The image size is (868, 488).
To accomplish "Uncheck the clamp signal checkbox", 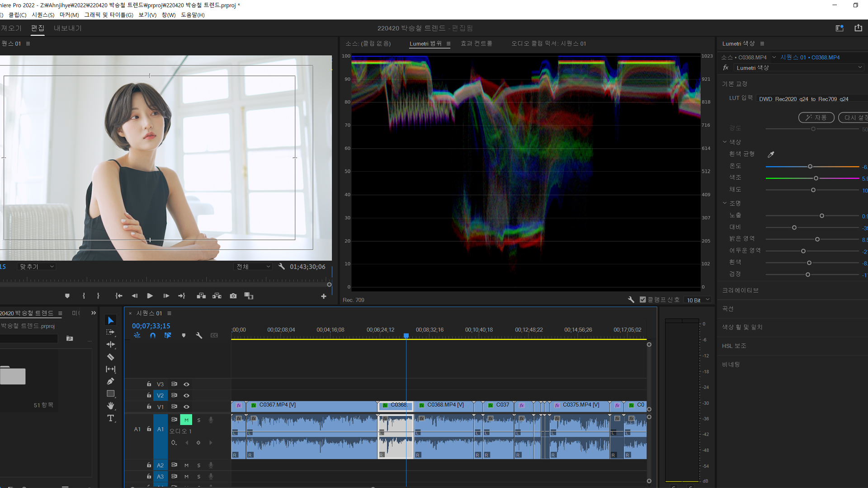I will coord(642,300).
